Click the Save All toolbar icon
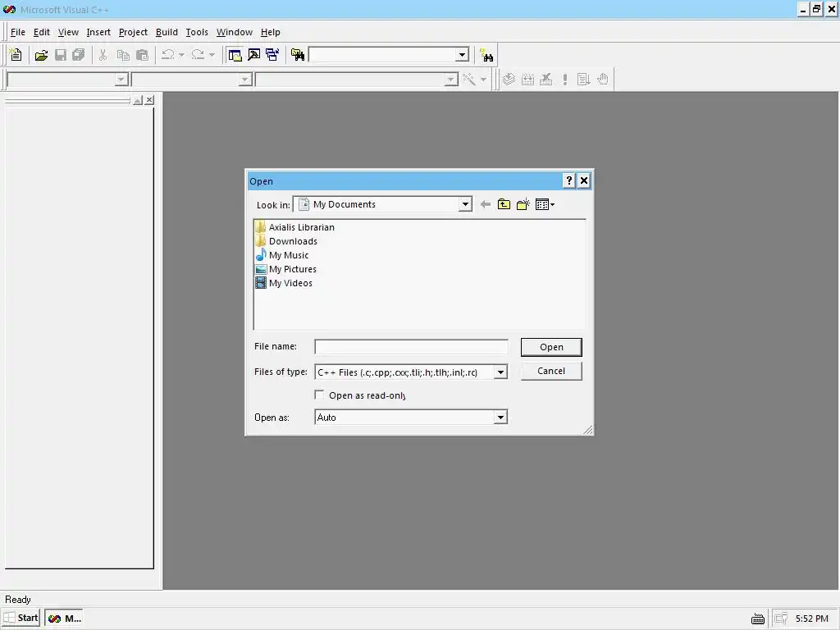 click(79, 55)
